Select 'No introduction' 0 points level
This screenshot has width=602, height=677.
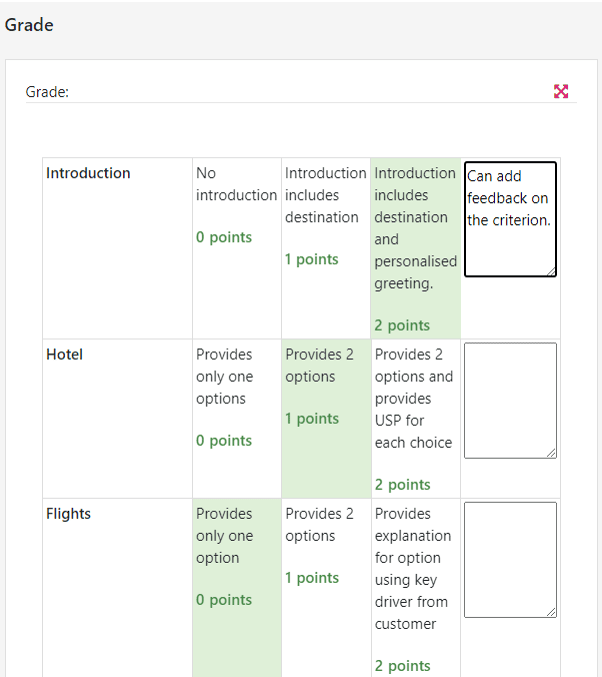click(236, 205)
